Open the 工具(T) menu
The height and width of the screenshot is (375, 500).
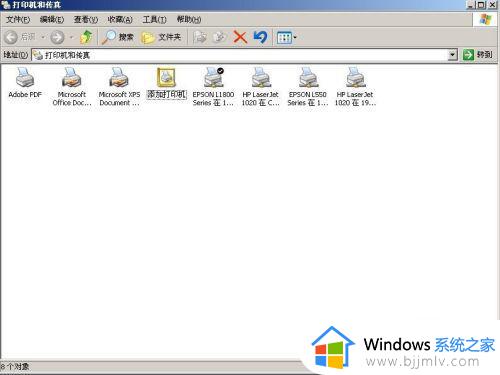[x=155, y=20]
